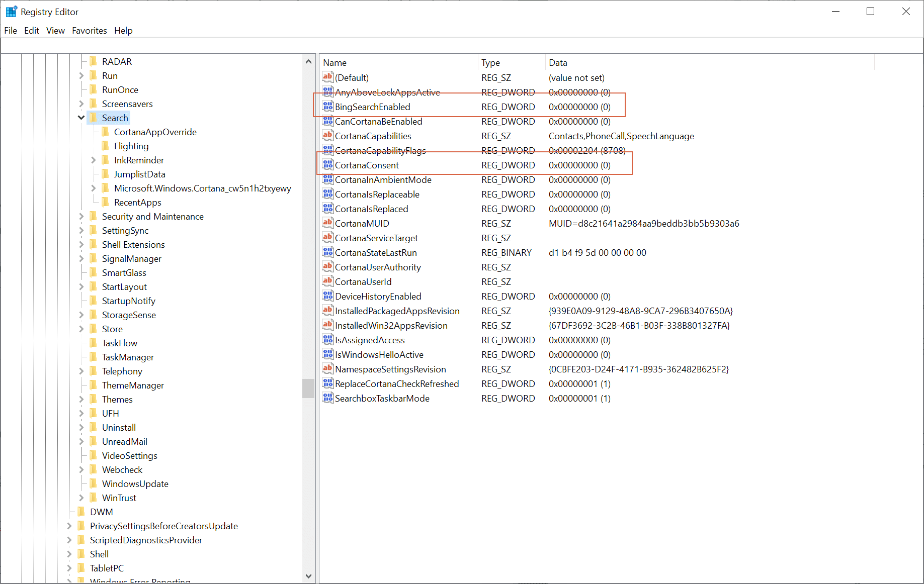Select the RADAR key
The width and height of the screenshot is (924, 584).
coord(117,61)
